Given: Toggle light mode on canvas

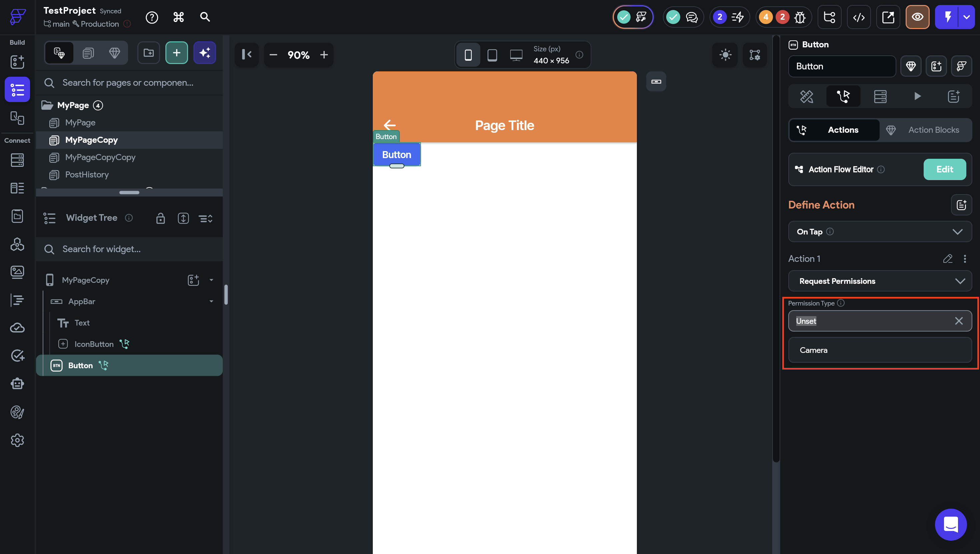Looking at the screenshot, I should (x=725, y=55).
